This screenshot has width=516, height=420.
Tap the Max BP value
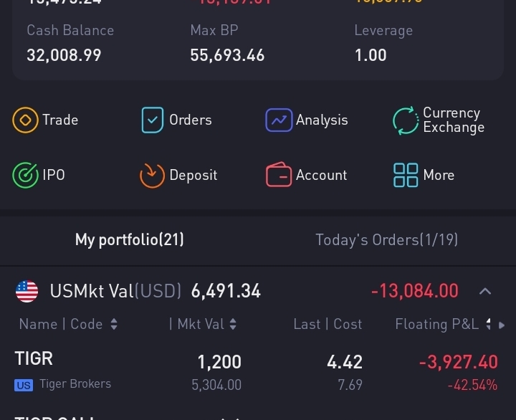click(227, 55)
